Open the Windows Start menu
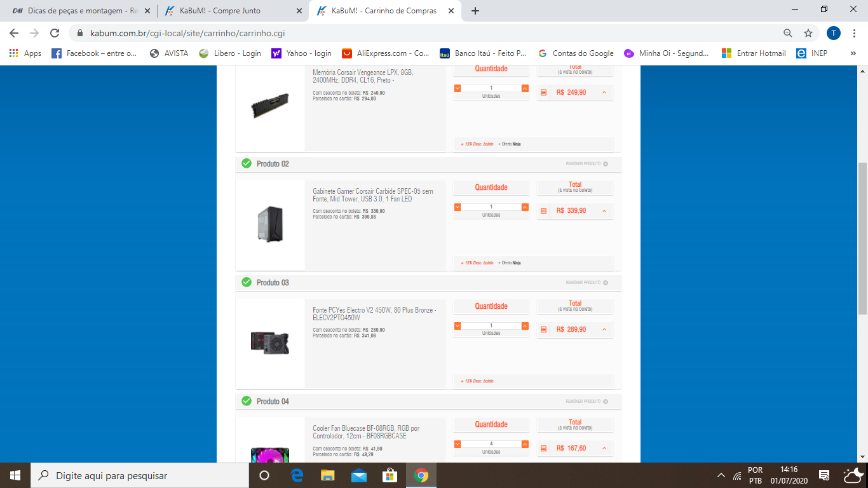 [15, 475]
